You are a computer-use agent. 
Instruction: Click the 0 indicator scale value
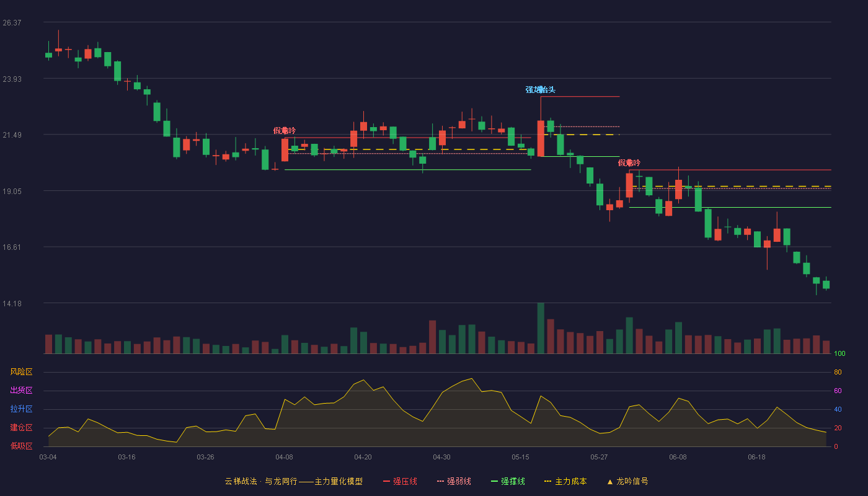836,447
